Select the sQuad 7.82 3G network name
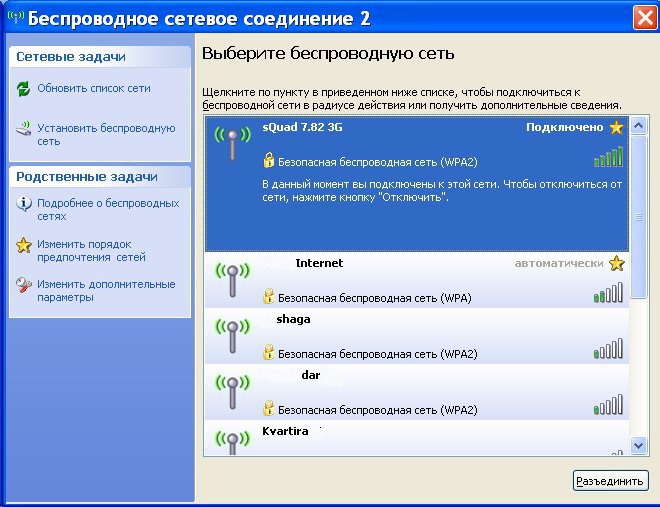This screenshot has height=507, width=660. pyautogui.click(x=302, y=127)
